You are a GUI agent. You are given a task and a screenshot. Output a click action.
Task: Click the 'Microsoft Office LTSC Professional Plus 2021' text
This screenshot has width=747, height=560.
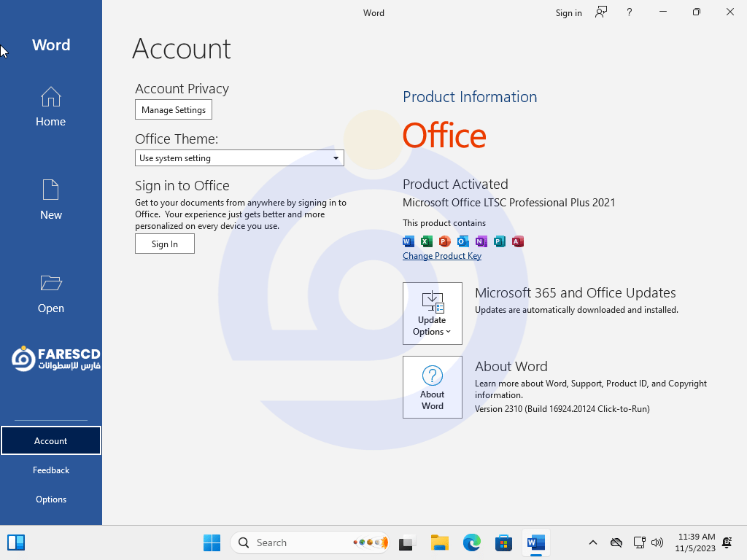point(508,203)
